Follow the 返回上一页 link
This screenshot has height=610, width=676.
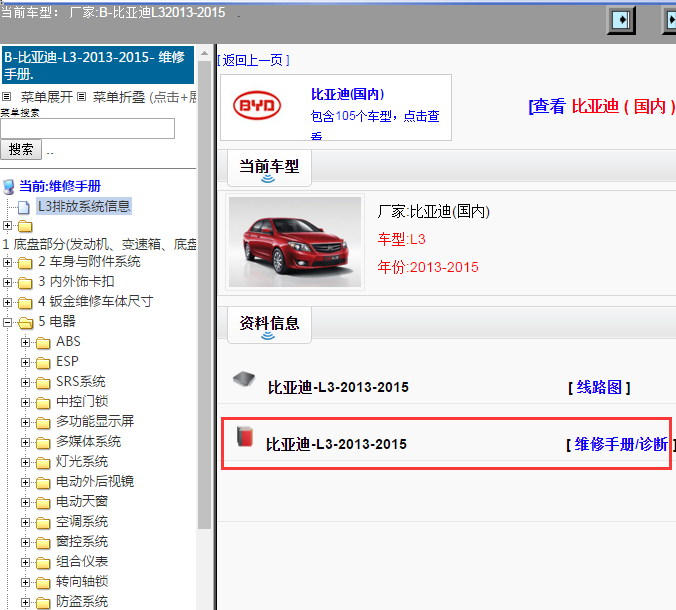[253, 60]
